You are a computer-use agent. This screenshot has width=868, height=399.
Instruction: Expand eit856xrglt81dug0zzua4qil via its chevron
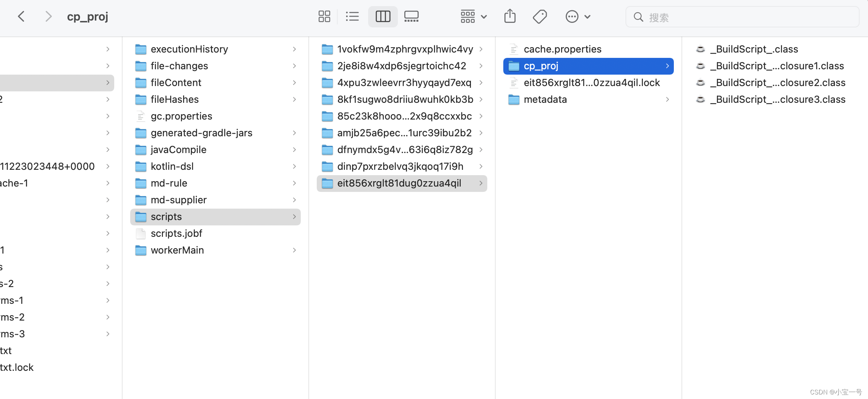(481, 183)
